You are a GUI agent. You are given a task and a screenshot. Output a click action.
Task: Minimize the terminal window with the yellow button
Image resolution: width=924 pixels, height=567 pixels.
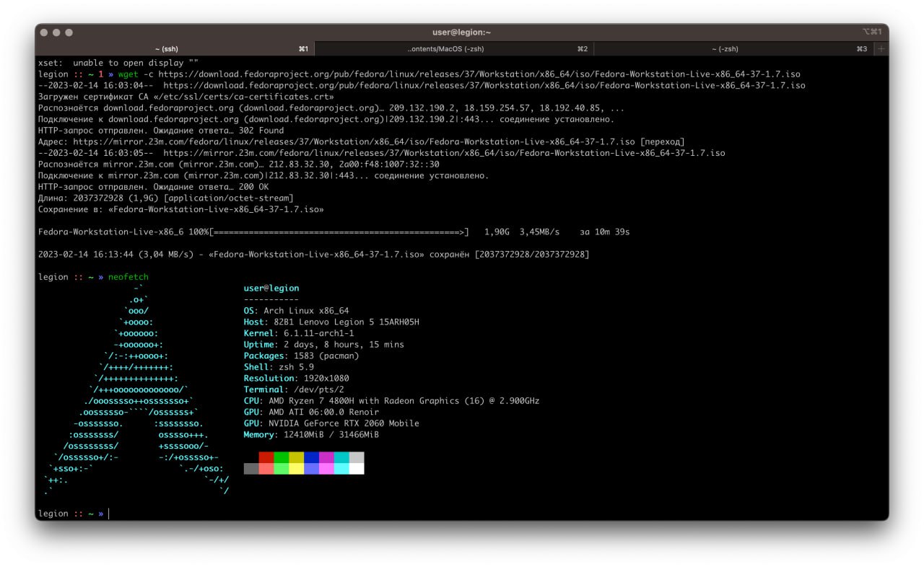tap(56, 32)
